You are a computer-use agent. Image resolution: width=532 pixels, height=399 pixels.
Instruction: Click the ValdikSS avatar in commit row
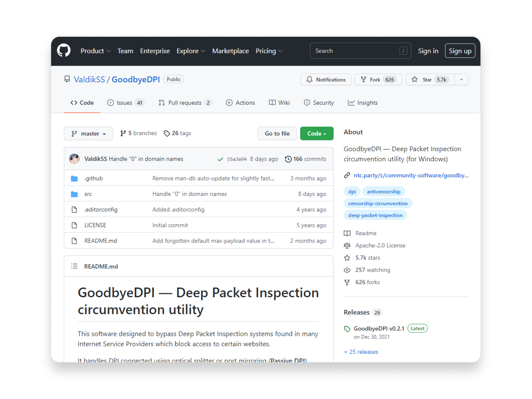click(74, 159)
